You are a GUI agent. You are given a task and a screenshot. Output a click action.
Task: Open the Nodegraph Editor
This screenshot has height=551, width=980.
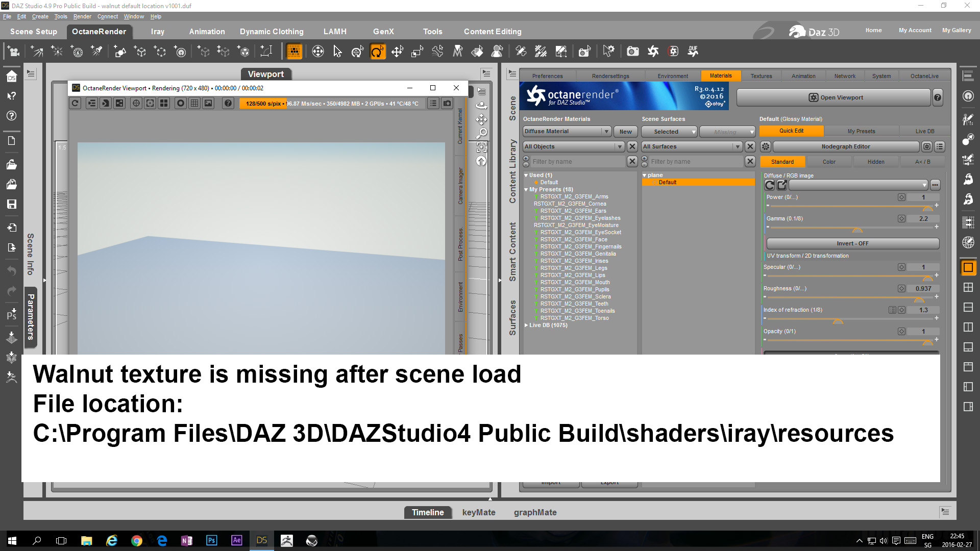pyautogui.click(x=846, y=146)
